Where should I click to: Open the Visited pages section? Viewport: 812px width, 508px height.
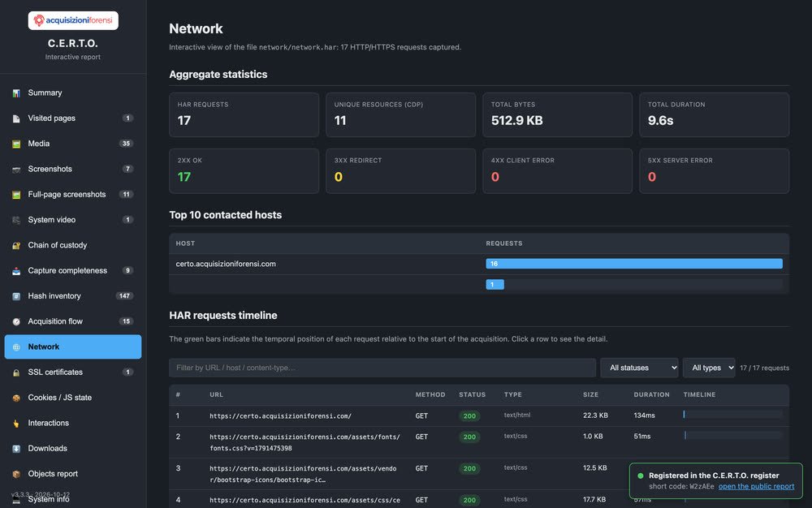(x=73, y=118)
